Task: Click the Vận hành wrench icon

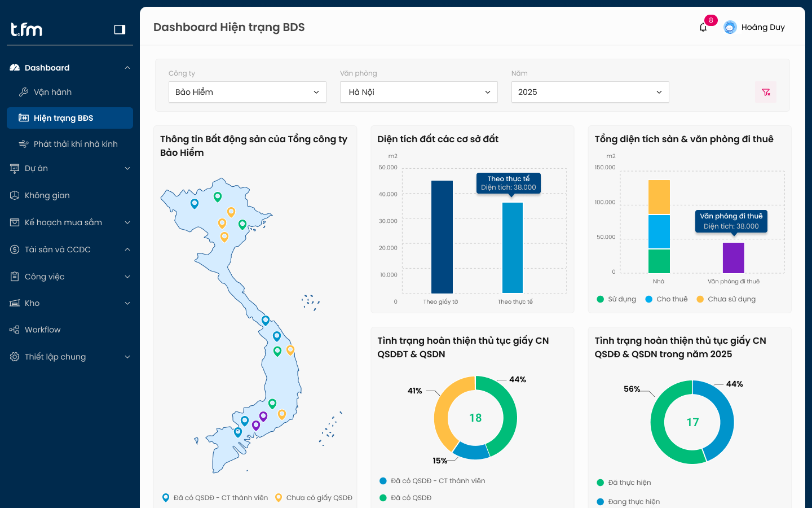Action: [x=24, y=92]
